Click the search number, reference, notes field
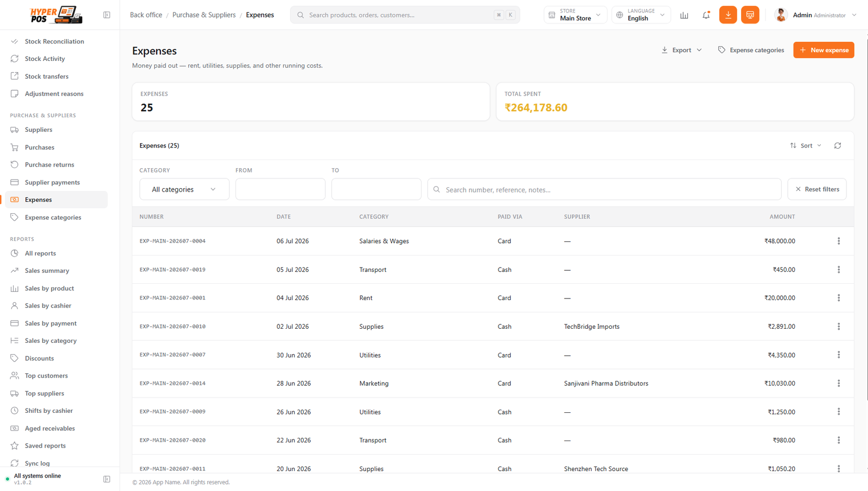The width and height of the screenshot is (868, 491). (x=604, y=189)
